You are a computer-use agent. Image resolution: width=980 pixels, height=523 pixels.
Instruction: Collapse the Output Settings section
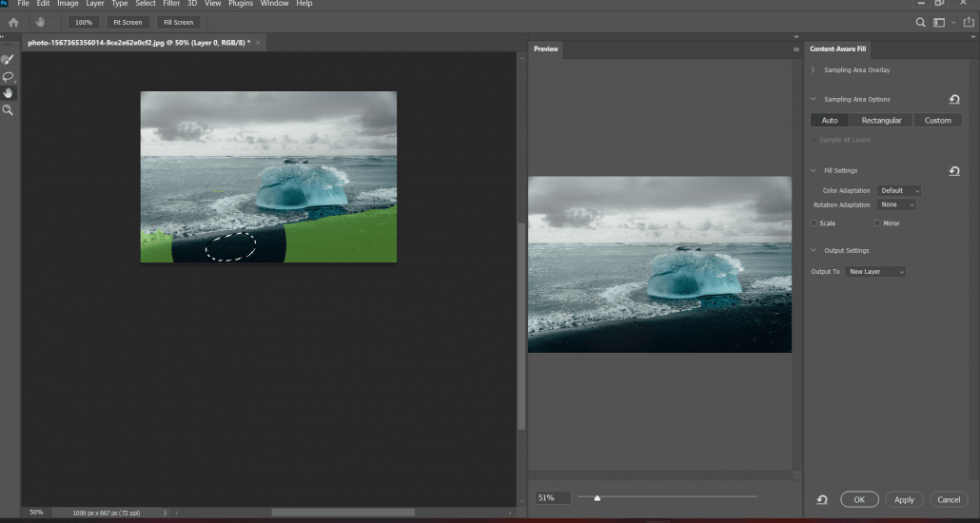813,251
